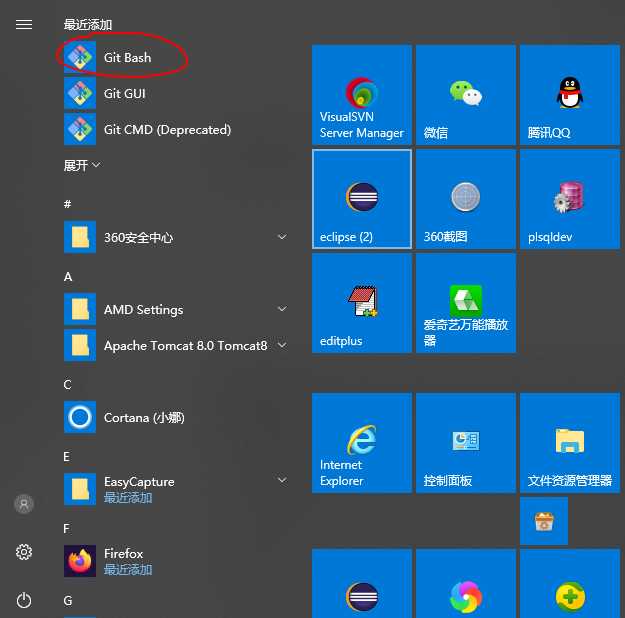The image size is (625, 618).
Task: Click the C section letter header
Action: [x=67, y=385]
